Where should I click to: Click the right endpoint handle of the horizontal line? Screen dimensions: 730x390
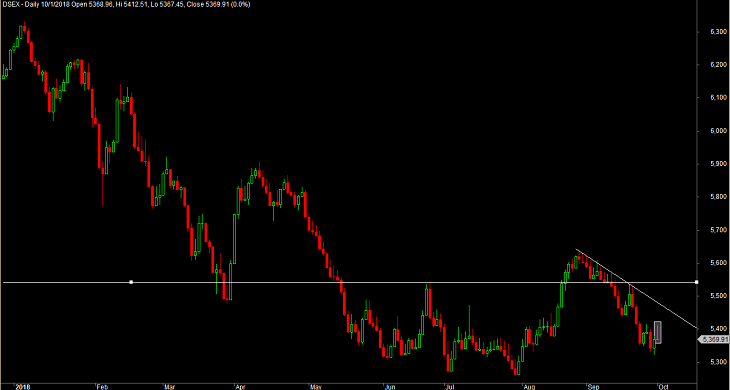(696, 282)
